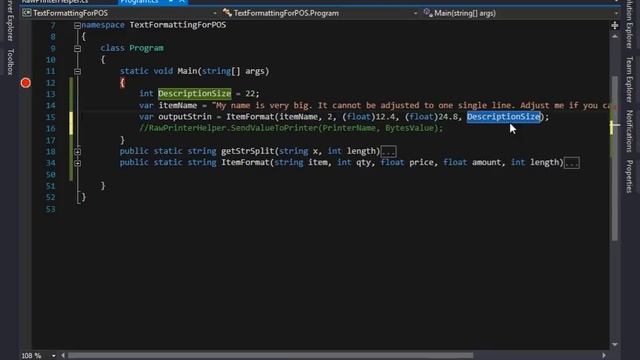Collapse the Main method block

(77, 71)
